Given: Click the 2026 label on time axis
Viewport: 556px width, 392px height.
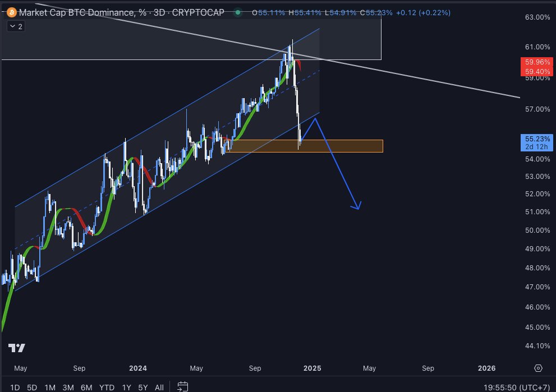Looking at the screenshot, I should pos(487,368).
